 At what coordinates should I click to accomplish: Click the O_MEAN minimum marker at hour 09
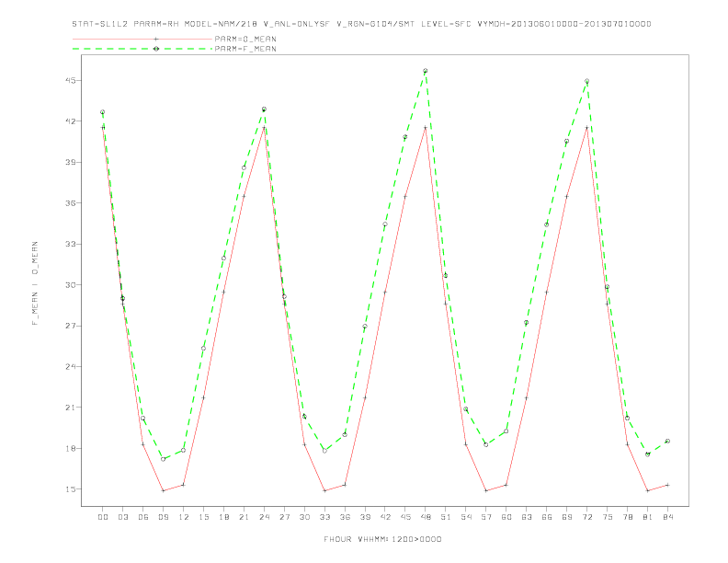(163, 490)
